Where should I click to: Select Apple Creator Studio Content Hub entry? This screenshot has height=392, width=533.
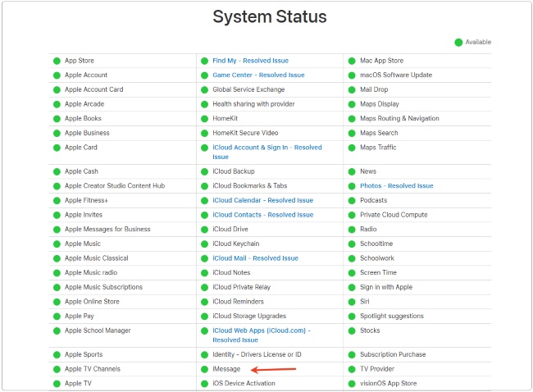115,185
